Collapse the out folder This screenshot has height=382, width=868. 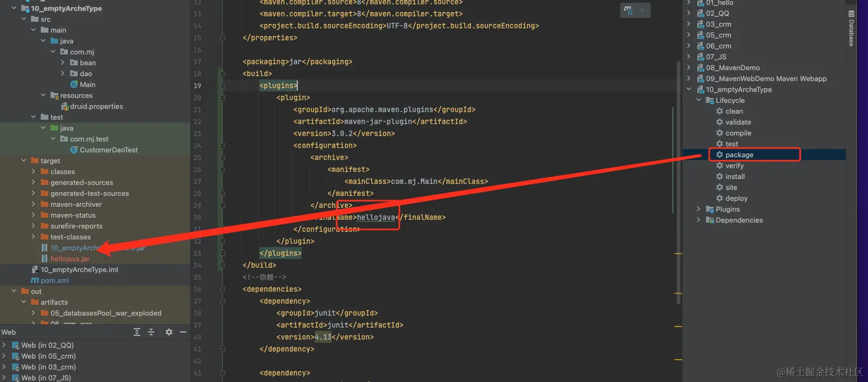[14, 292]
